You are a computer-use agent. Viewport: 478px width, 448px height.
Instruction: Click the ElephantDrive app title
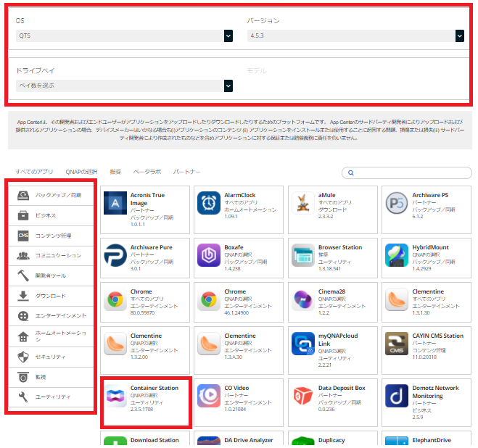(x=432, y=440)
